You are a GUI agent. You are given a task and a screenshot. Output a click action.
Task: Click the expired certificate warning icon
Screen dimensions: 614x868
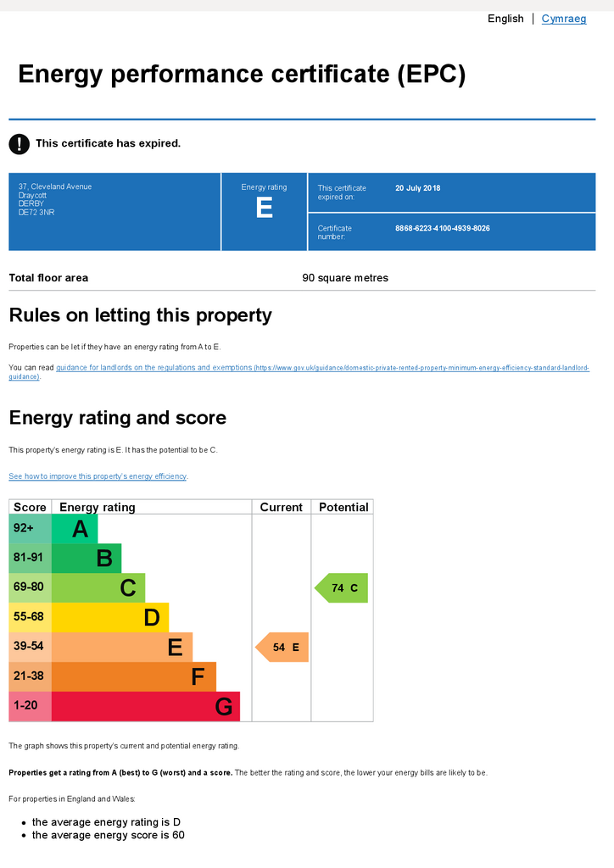19,144
